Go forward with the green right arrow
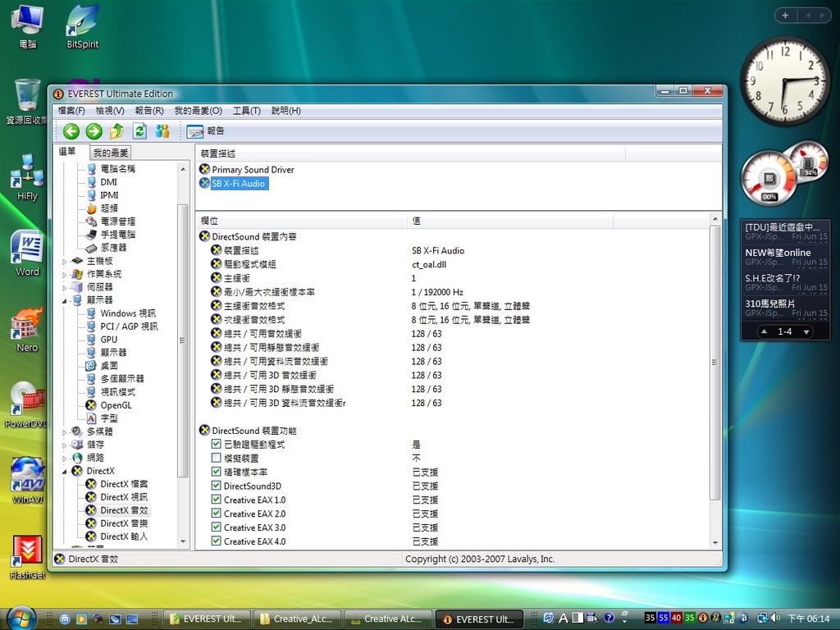Image resolution: width=840 pixels, height=630 pixels. click(94, 130)
